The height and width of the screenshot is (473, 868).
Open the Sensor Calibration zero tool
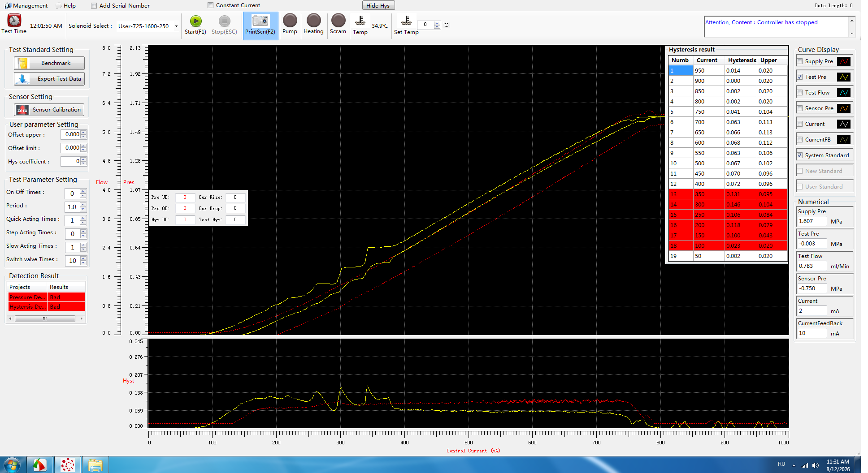click(49, 109)
